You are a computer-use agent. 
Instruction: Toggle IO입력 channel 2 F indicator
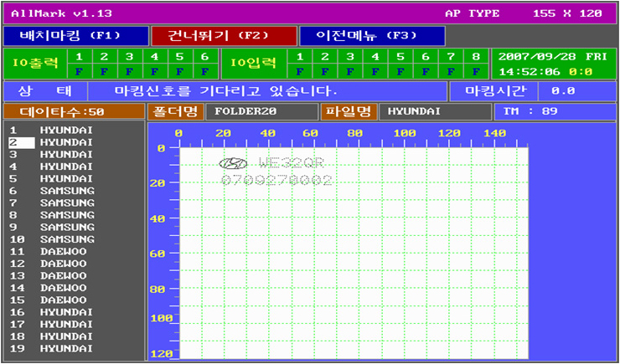coord(325,71)
